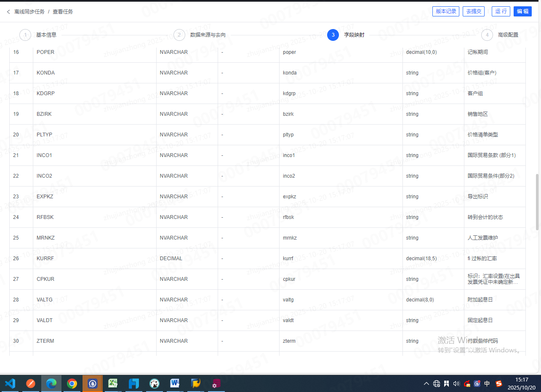The height and width of the screenshot is (392, 541).
Task: Click the volume speaker tray icon
Action: [x=456, y=384]
